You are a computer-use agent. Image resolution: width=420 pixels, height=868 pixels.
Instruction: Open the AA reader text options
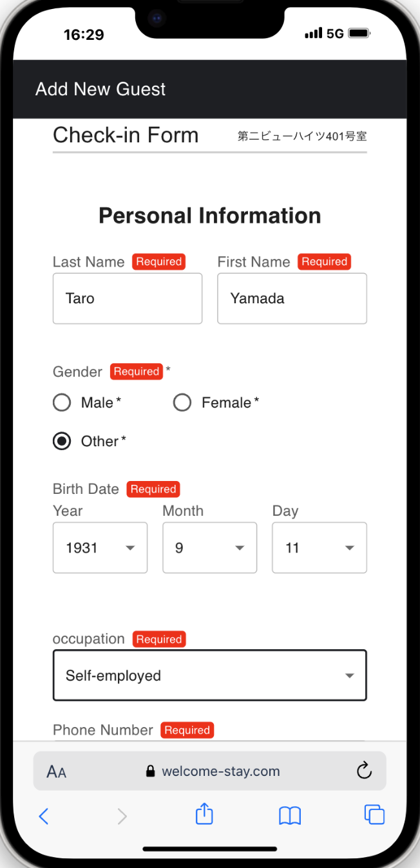tap(57, 771)
